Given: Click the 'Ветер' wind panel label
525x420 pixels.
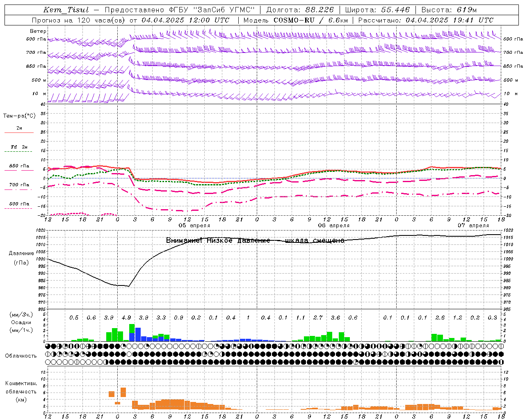Looking at the screenshot, I should pyautogui.click(x=38, y=31).
